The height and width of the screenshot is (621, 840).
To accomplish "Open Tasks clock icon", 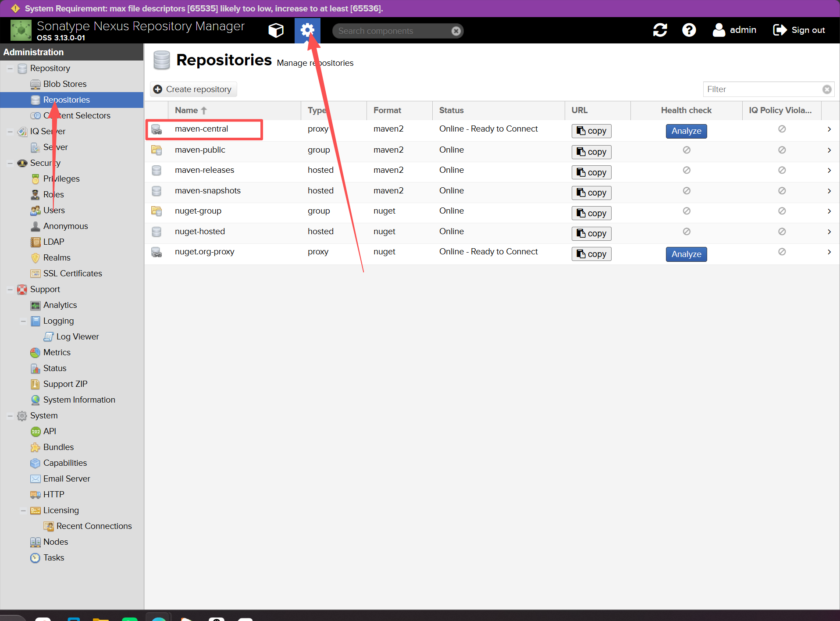I will tap(36, 558).
